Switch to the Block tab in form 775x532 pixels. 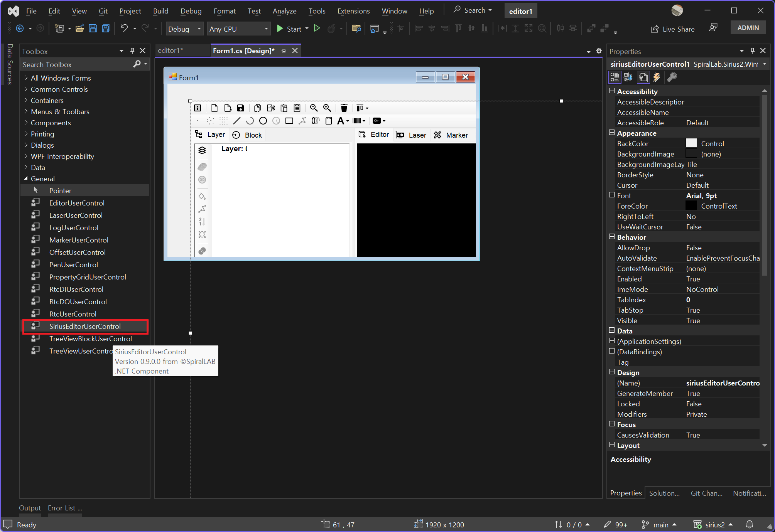247,135
